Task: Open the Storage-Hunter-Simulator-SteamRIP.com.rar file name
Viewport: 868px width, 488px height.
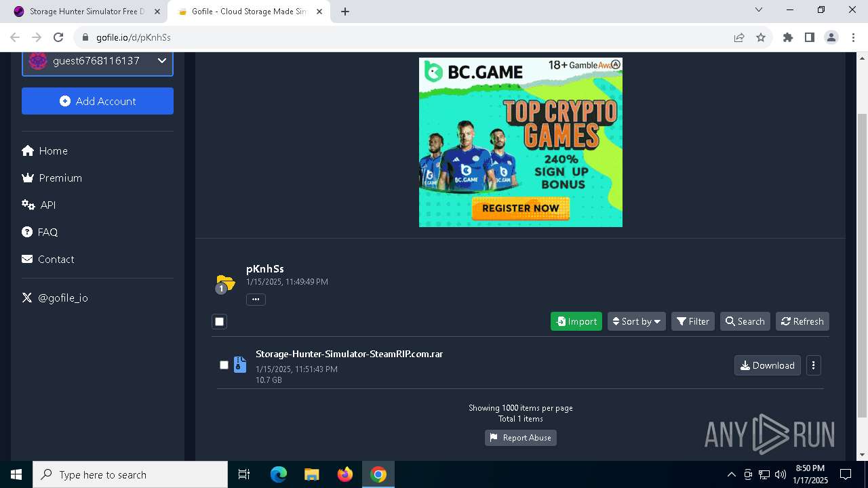Action: 349,354
